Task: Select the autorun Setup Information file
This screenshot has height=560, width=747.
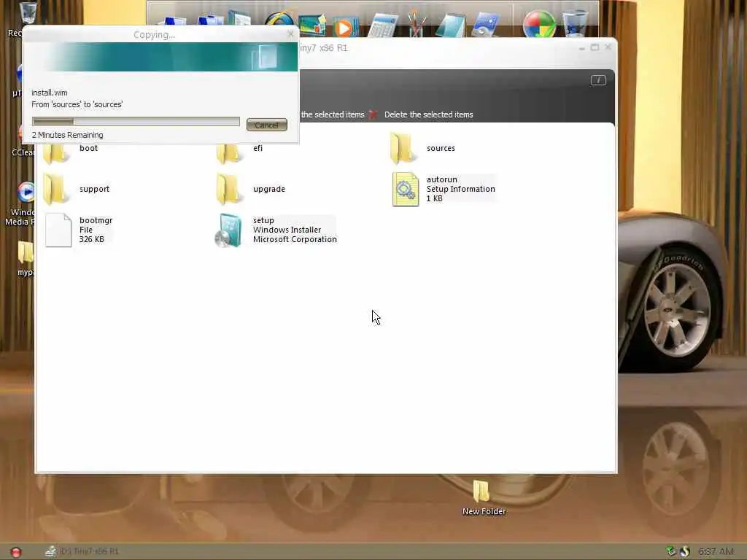Action: (444, 189)
